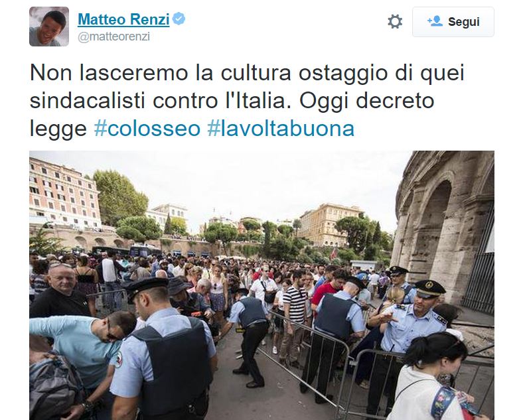Click the word 'sindacalisti' in the tweet
The height and width of the screenshot is (420, 521).
pyautogui.click(x=88, y=101)
